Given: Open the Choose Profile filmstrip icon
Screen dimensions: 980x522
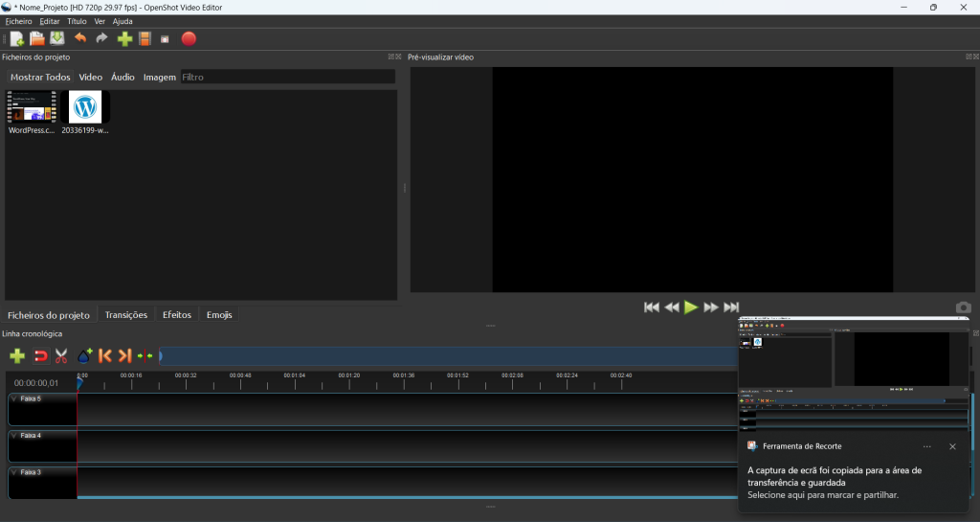Looking at the screenshot, I should tap(145, 38).
